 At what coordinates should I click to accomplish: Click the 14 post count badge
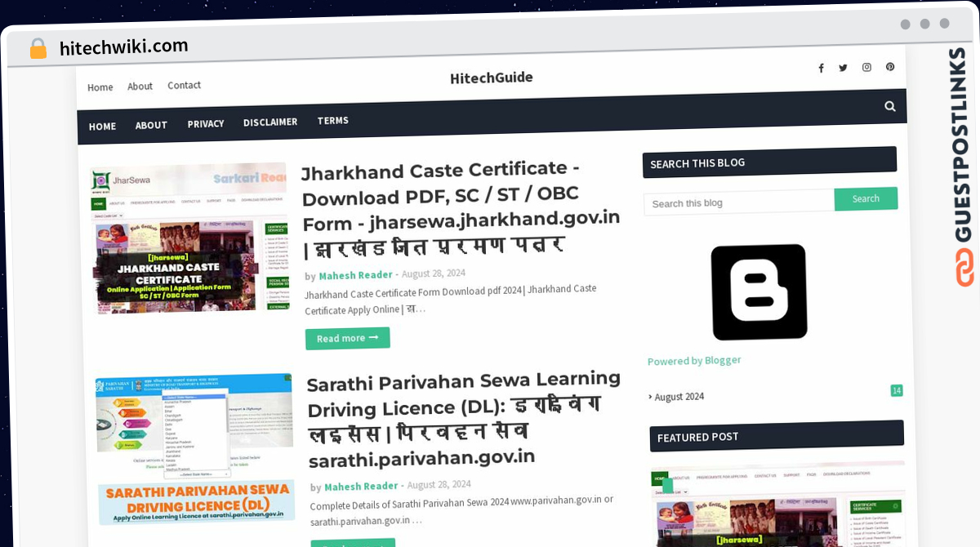[897, 390]
